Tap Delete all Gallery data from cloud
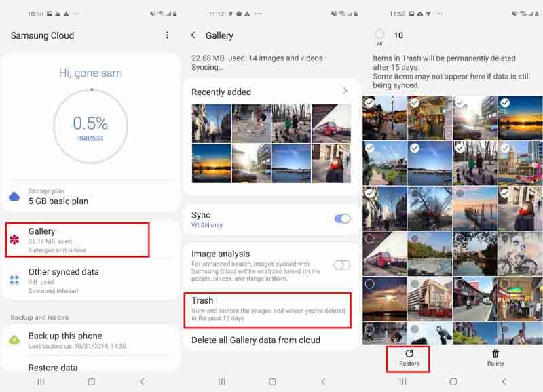The image size is (543, 392). pyautogui.click(x=256, y=340)
